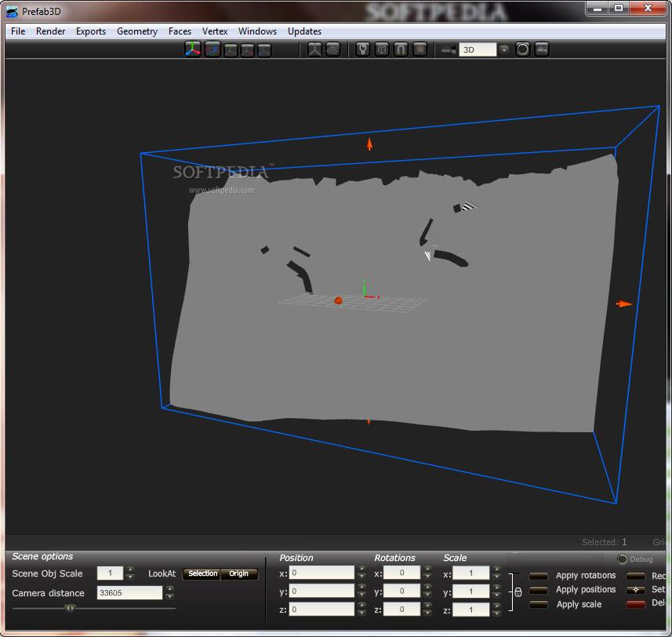The height and width of the screenshot is (637, 672).
Task: Click the grid mesh icon in the toolbar
Action: click(x=333, y=49)
